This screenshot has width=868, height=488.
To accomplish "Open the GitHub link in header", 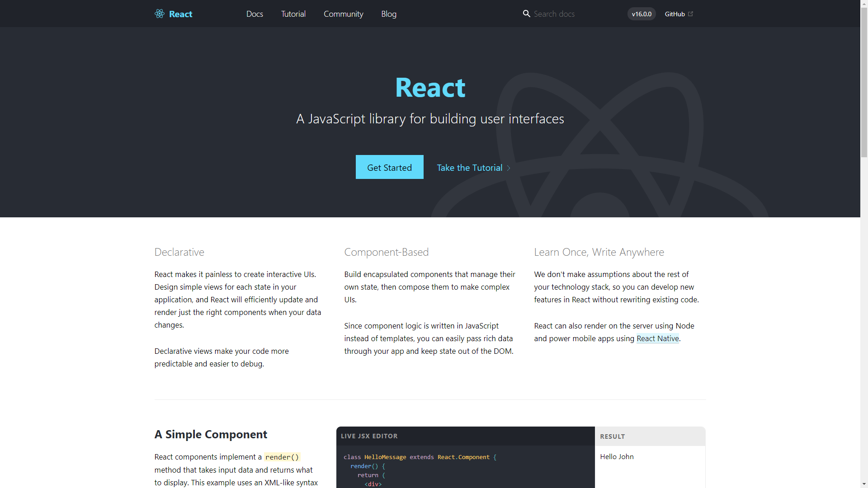I will click(675, 14).
